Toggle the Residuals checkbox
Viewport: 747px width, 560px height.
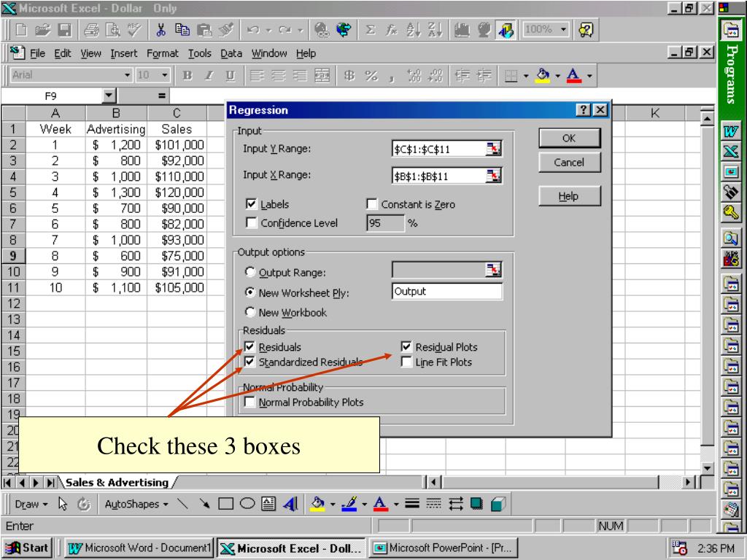(249, 346)
